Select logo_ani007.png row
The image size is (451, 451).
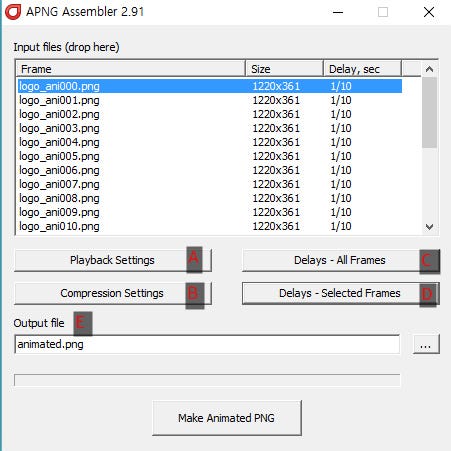coord(210,184)
